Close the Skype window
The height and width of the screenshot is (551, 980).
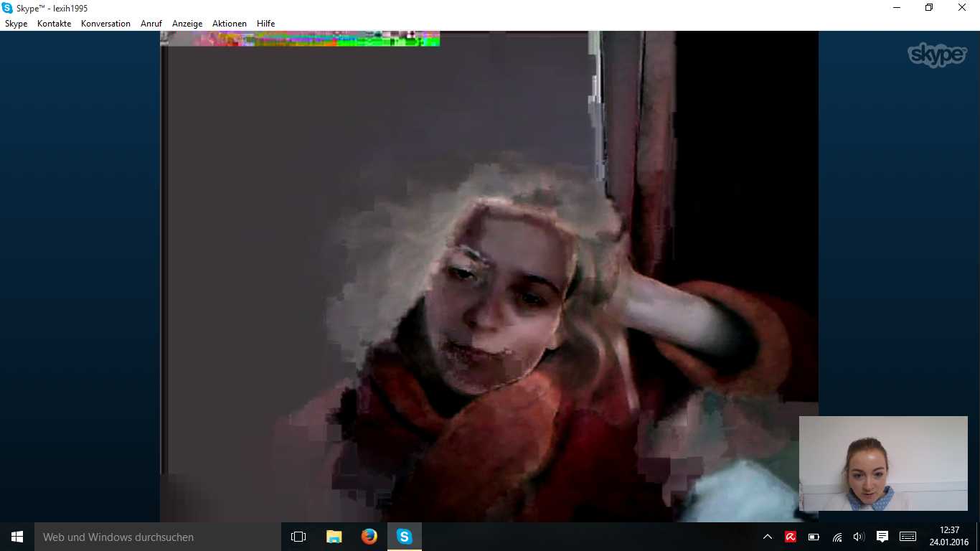click(962, 8)
